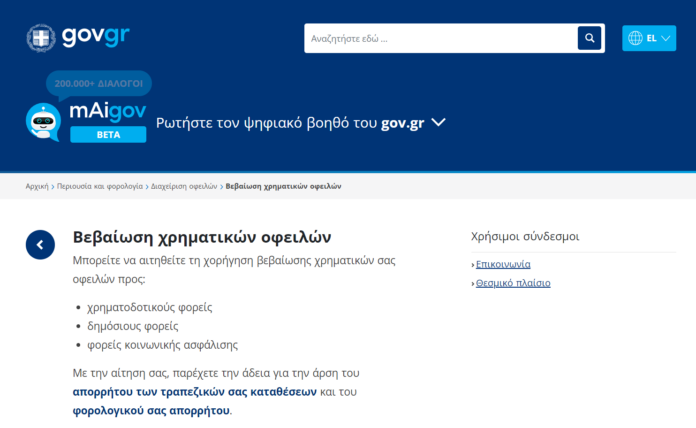The width and height of the screenshot is (696, 428).
Task: Click the mAigov logo text
Action: pos(108,111)
